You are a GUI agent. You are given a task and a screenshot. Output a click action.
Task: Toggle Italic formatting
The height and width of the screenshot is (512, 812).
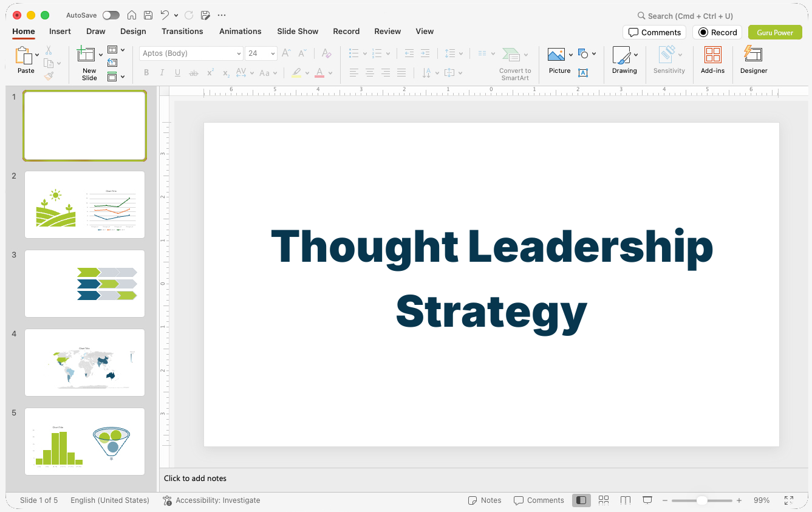pos(162,73)
